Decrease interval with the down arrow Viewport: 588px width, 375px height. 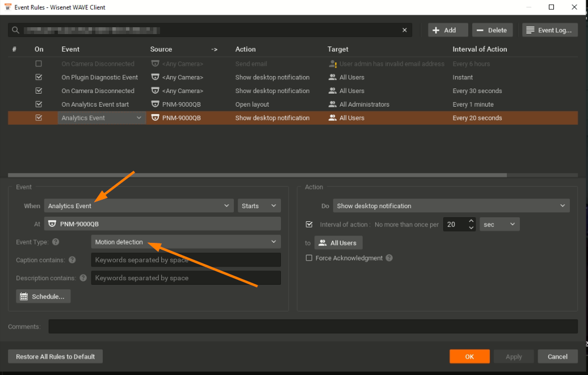[x=472, y=227]
